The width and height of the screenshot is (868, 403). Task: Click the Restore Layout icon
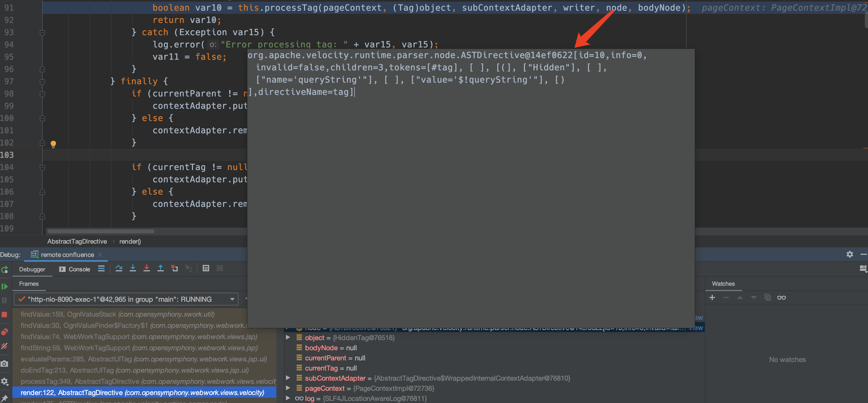pos(863,269)
